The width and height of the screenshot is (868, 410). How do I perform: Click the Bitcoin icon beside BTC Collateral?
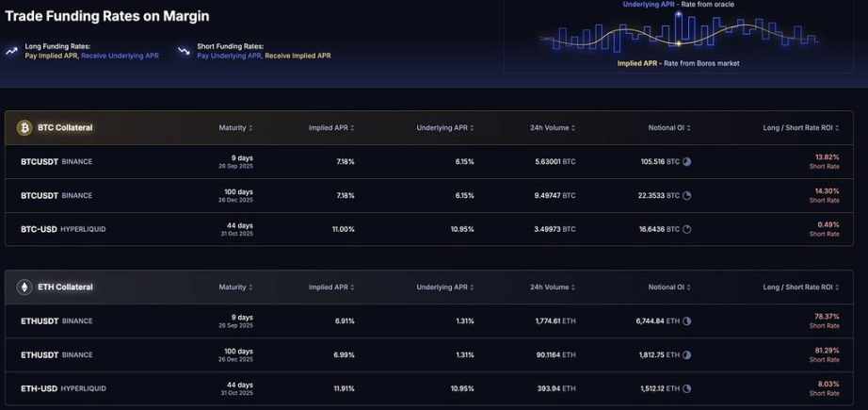click(x=24, y=127)
